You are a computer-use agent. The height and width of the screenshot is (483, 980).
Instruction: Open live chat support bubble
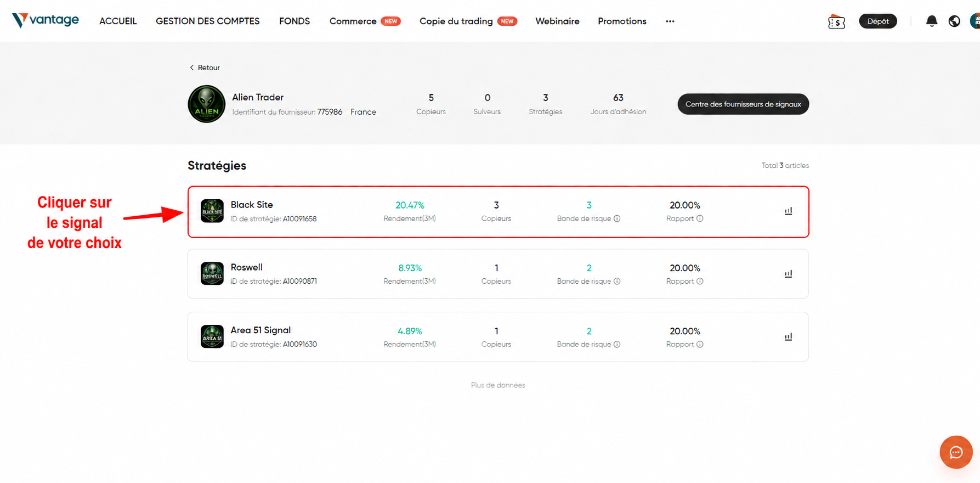[956, 452]
